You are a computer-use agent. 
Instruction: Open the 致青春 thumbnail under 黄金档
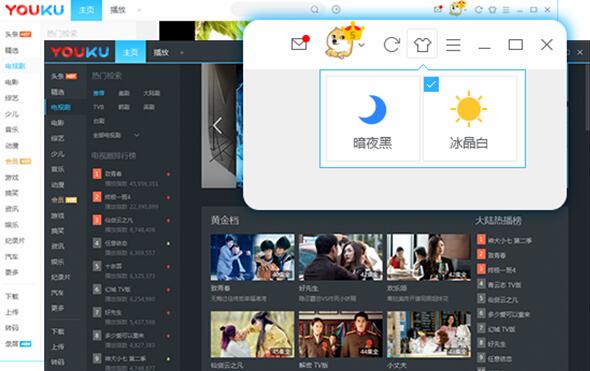[252, 257]
